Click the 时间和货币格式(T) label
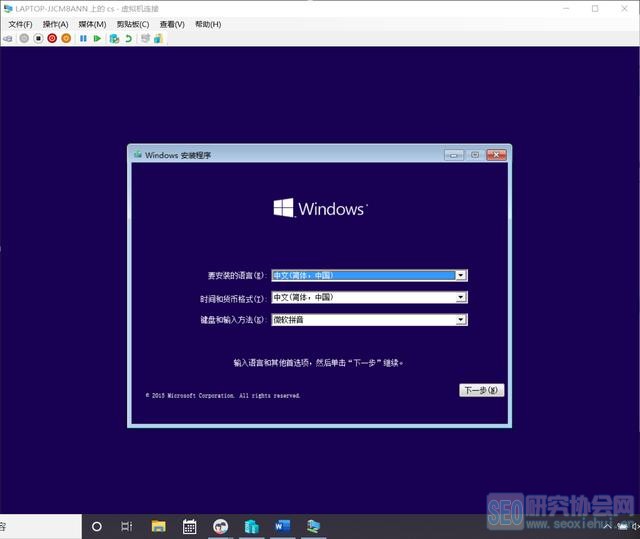Image resolution: width=640 pixels, height=539 pixels. [x=233, y=299]
